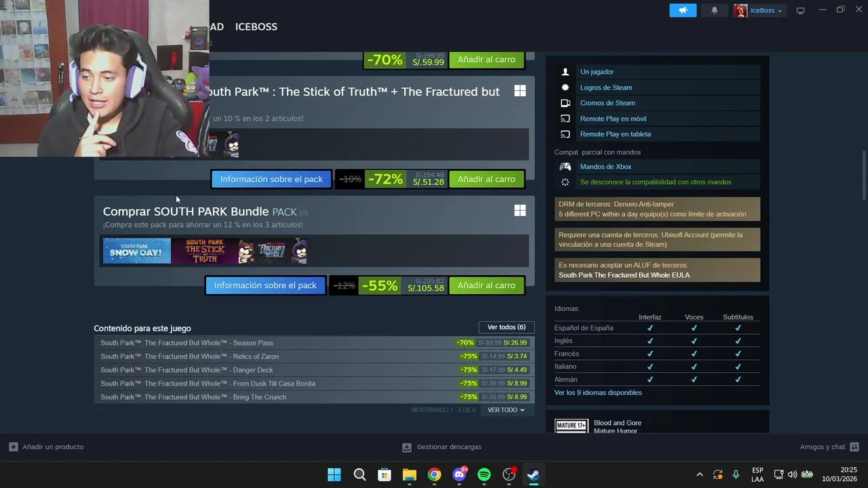Open Microsoft Store from taskbar
This screenshot has width=868, height=488.
click(x=384, y=474)
